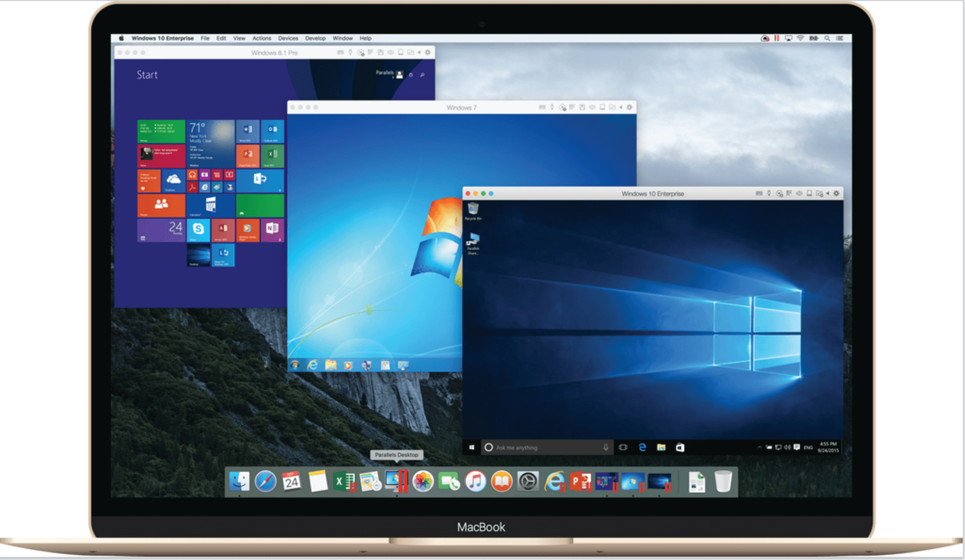Viewport: 965px width, 560px height.
Task: Open settings gear in Windows 8.1 Pro title bar
Action: (427, 52)
